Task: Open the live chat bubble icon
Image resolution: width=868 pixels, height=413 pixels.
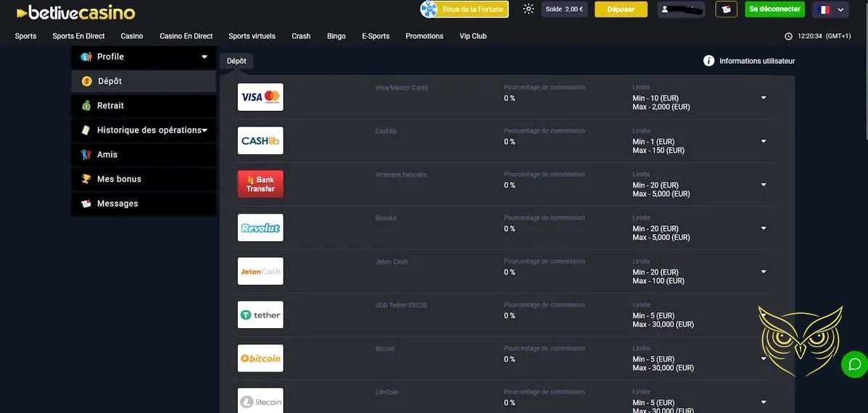Action: pos(854,364)
